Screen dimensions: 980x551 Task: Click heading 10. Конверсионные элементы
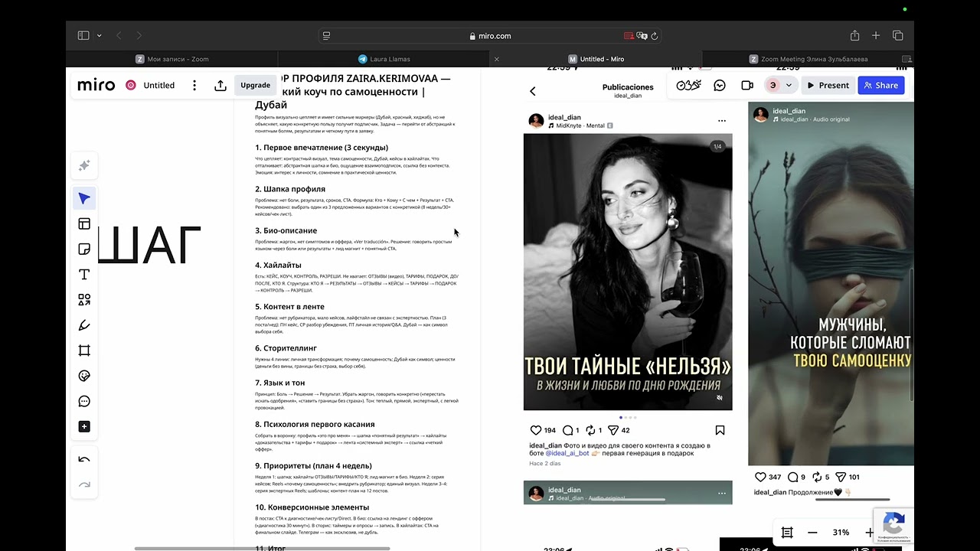point(312,507)
